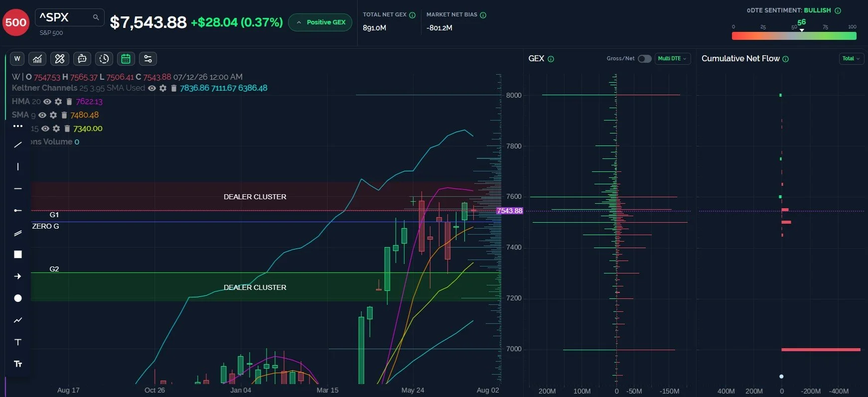Select the polyline path tool
Screen dimensions: 868x397
click(18, 320)
